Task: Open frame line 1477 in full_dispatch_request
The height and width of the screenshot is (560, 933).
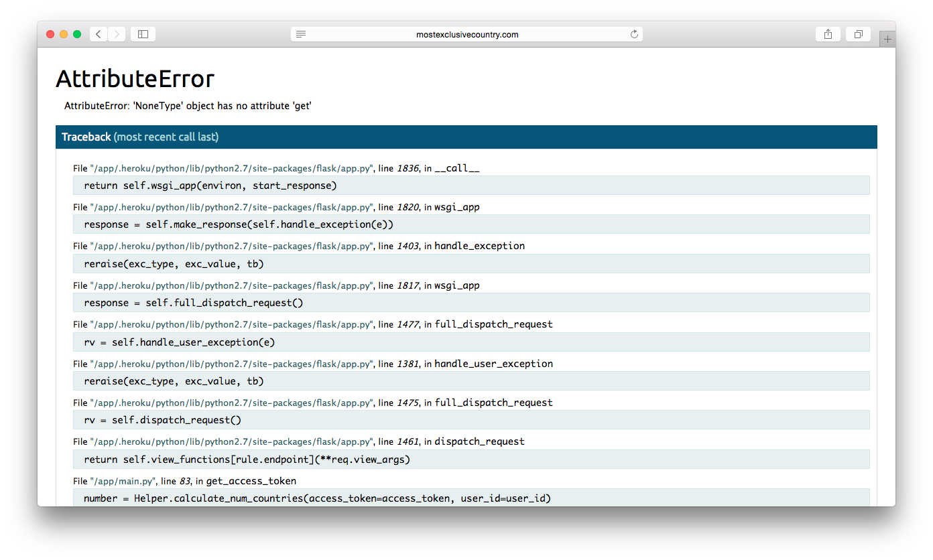Action: tap(313, 324)
